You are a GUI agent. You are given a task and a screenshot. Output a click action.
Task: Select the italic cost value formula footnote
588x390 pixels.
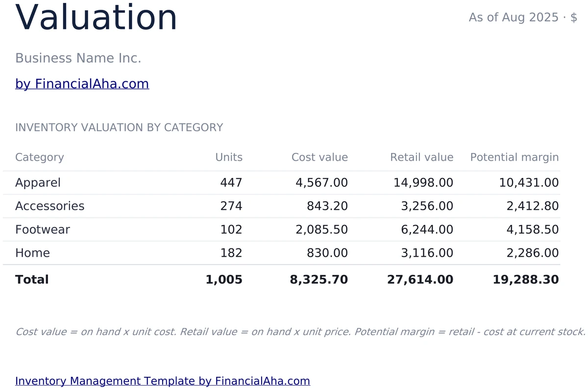pyautogui.click(x=300, y=332)
